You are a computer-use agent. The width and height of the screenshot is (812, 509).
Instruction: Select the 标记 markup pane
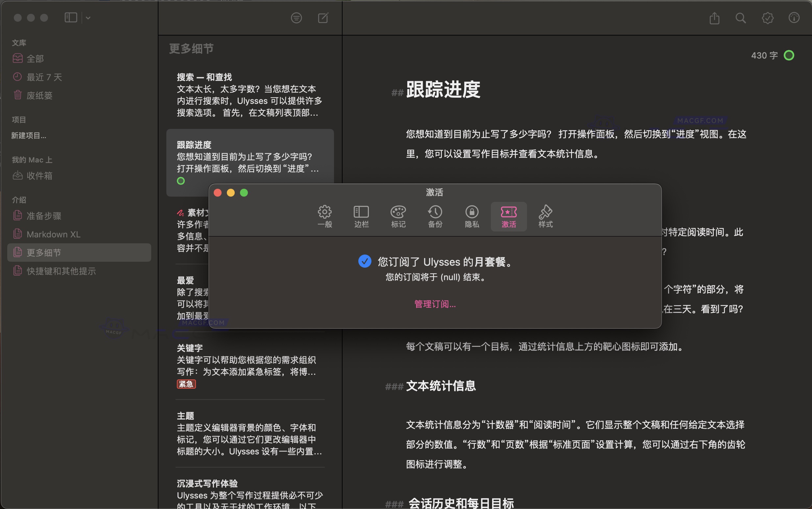[398, 216]
